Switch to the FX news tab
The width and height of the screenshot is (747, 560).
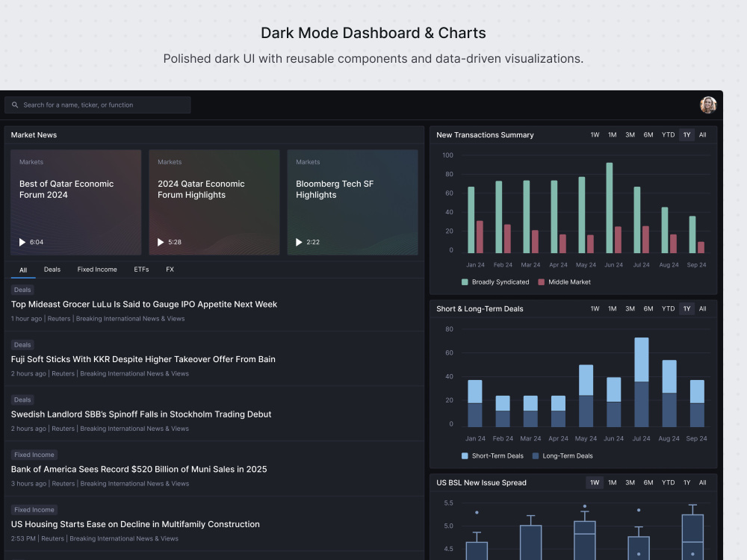[170, 270]
